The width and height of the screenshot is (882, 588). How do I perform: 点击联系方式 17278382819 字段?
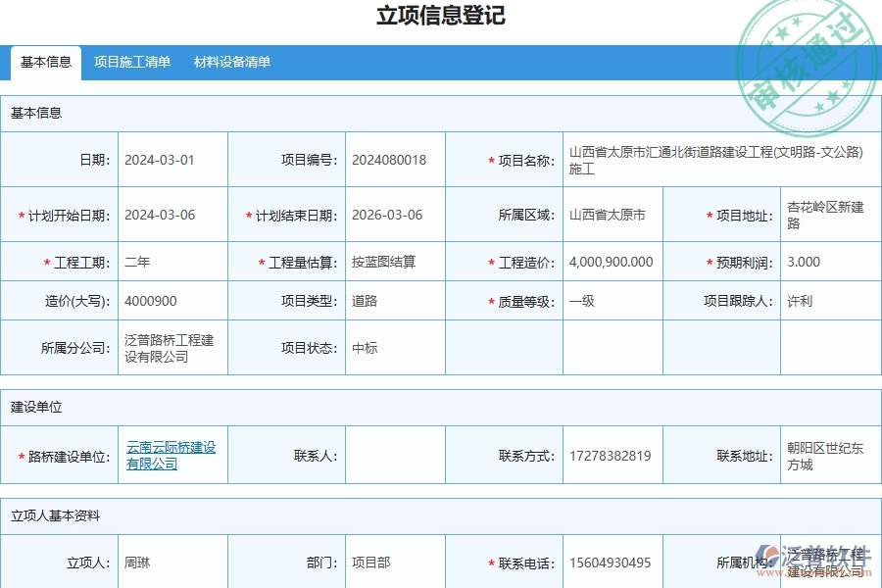point(612,454)
